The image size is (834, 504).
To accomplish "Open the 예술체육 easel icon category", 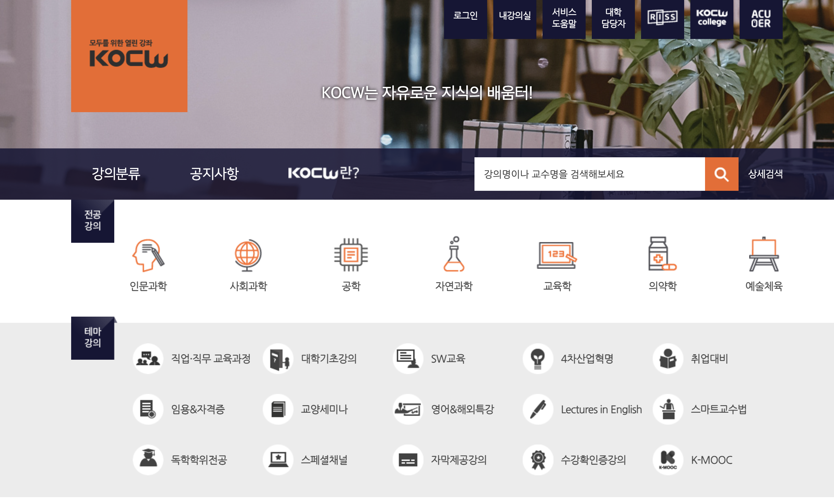I will coord(764,255).
